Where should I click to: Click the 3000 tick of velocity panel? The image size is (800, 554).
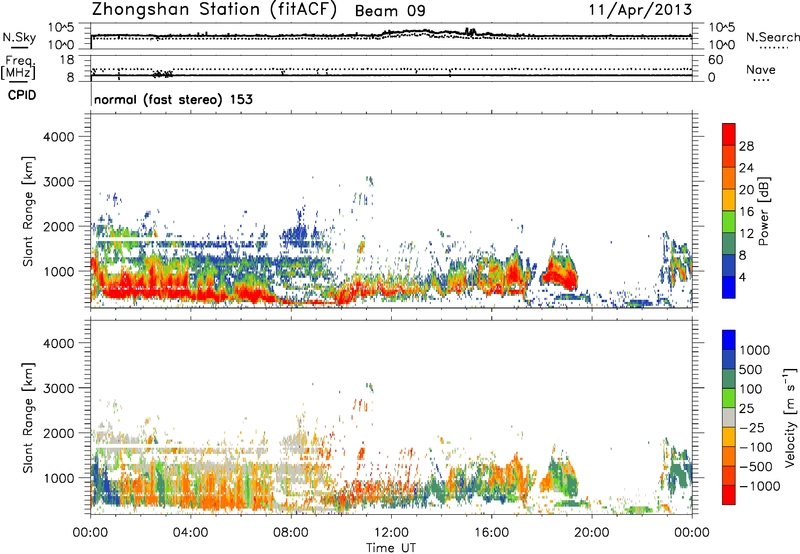point(58,388)
